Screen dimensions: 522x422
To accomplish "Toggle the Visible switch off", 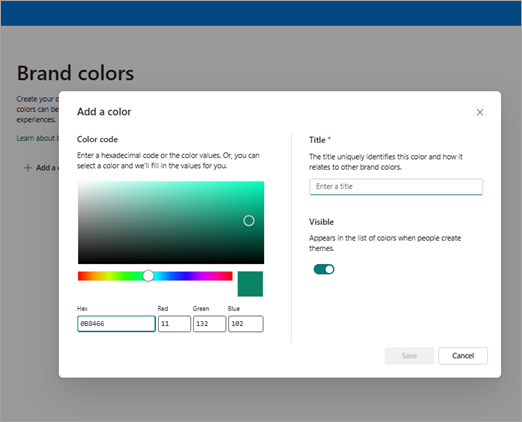I will coord(324,269).
